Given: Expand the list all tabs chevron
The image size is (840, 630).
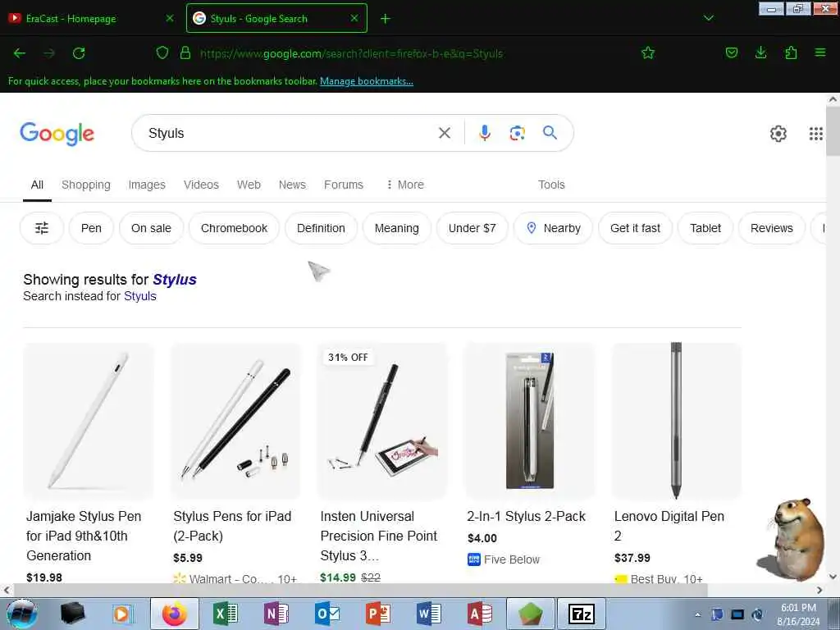Looking at the screenshot, I should [708, 18].
